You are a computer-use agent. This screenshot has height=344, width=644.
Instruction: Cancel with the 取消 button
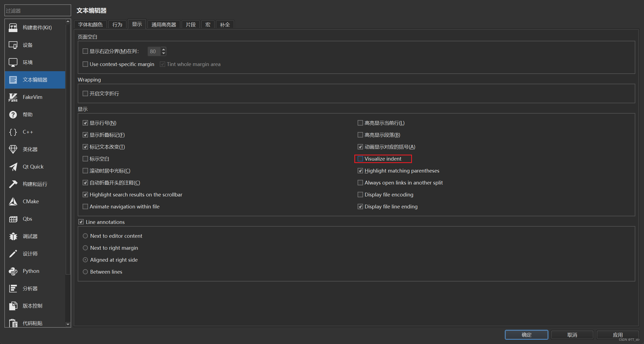(x=572, y=335)
